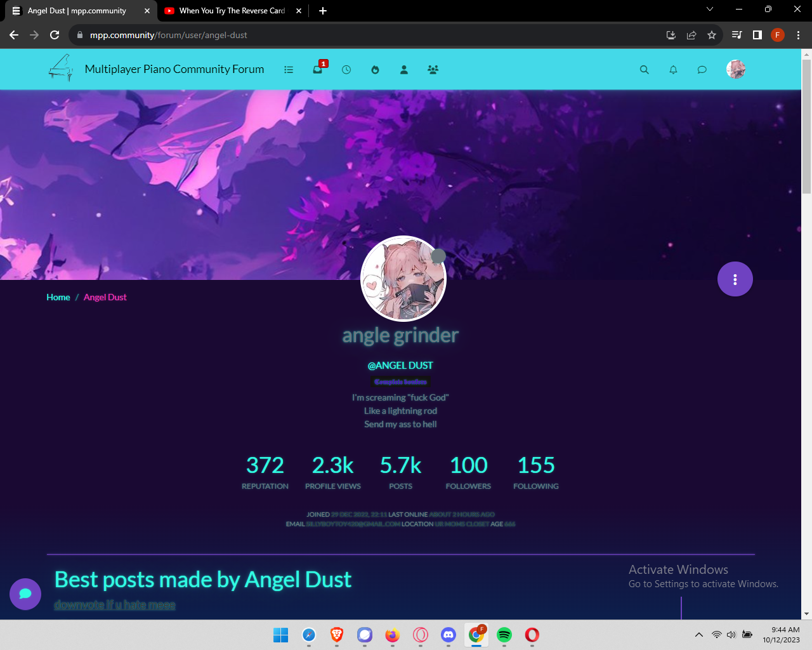The width and height of the screenshot is (812, 650).
Task: Click the page vertical scrollbar thumb
Action: coord(806,127)
